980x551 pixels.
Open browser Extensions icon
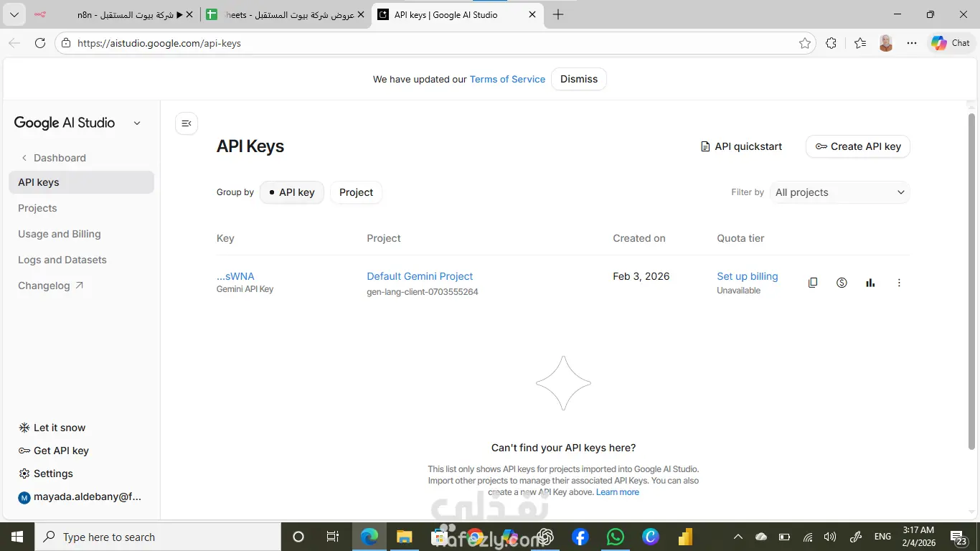(831, 43)
